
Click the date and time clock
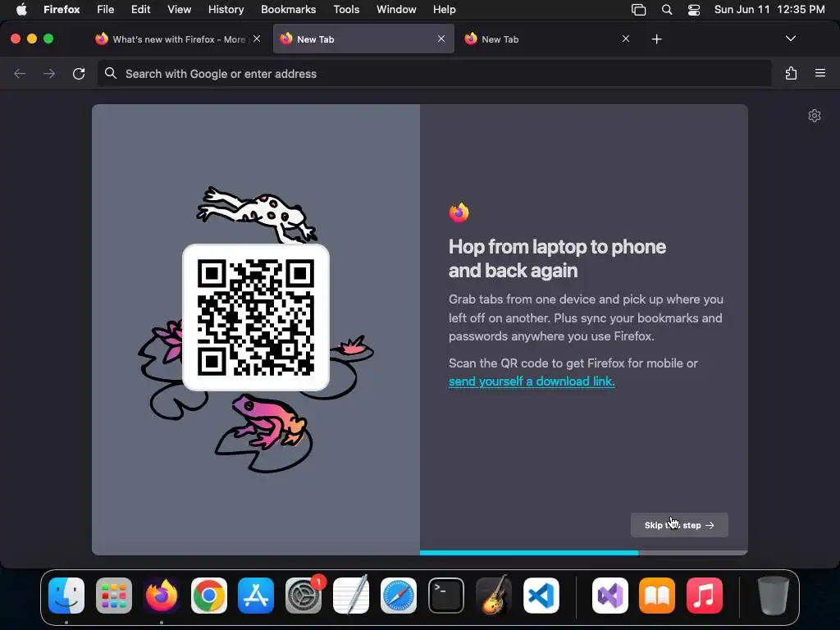[x=769, y=9]
